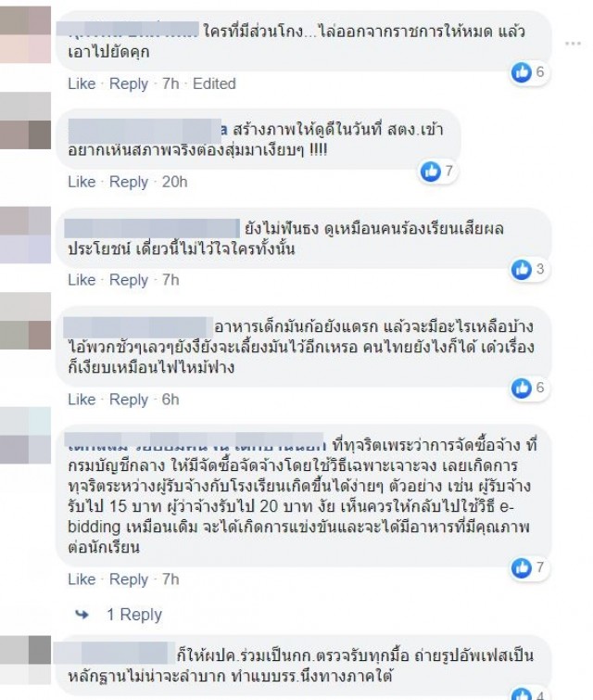The image size is (593, 700).
Task: Click the reply arrow icon next to 1 Reply
Action: coord(82,615)
